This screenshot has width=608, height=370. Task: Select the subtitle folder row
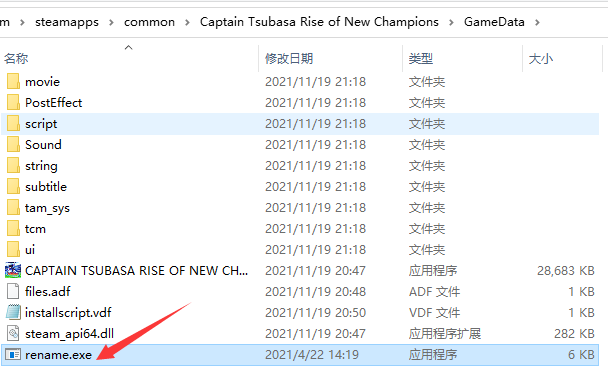(300, 187)
